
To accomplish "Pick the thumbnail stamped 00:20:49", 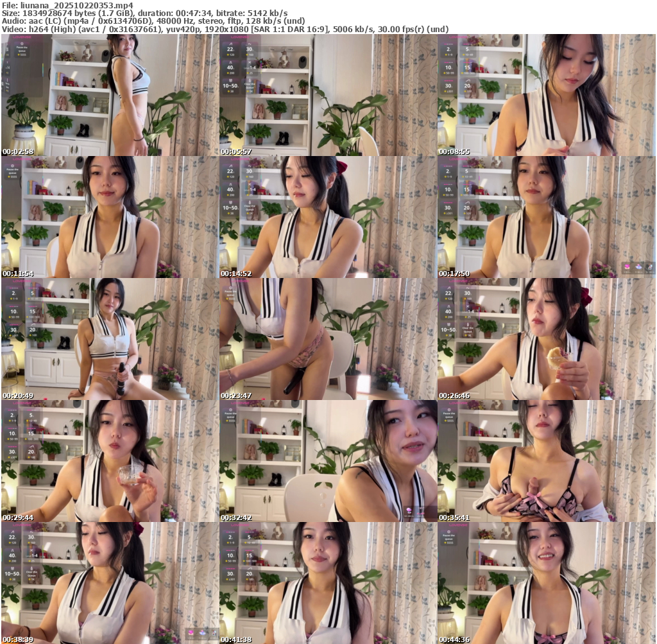I will point(110,339).
